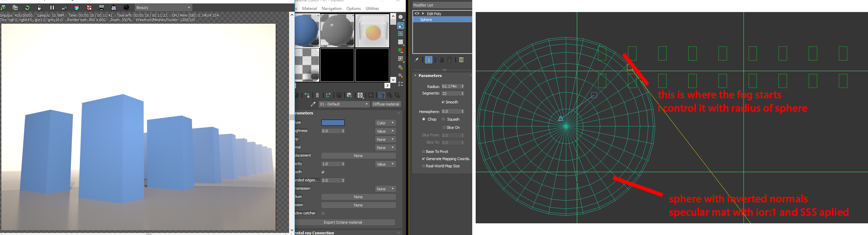This screenshot has width=868, height=235.
Task: Click the Reset Map trash icon
Action: 318,95
